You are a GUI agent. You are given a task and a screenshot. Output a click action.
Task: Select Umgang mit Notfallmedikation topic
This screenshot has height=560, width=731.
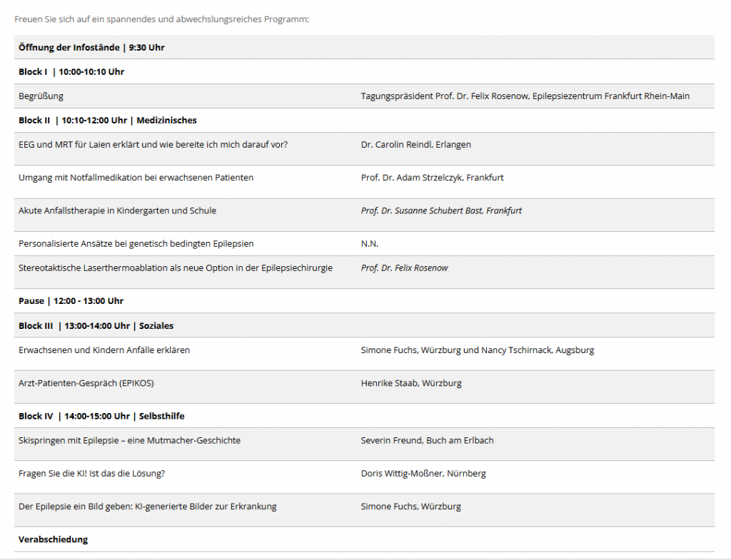(136, 178)
